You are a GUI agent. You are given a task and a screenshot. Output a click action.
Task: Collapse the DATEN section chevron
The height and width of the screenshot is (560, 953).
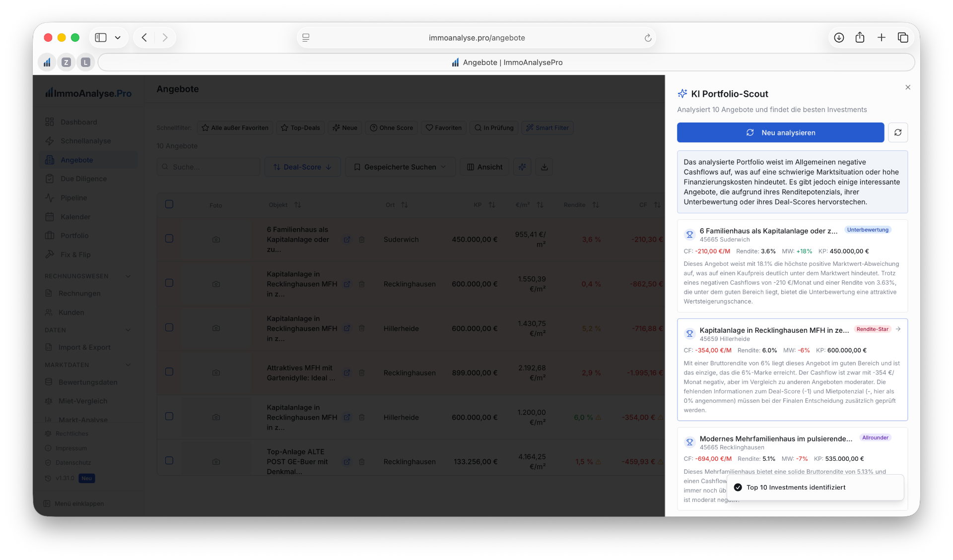(128, 330)
